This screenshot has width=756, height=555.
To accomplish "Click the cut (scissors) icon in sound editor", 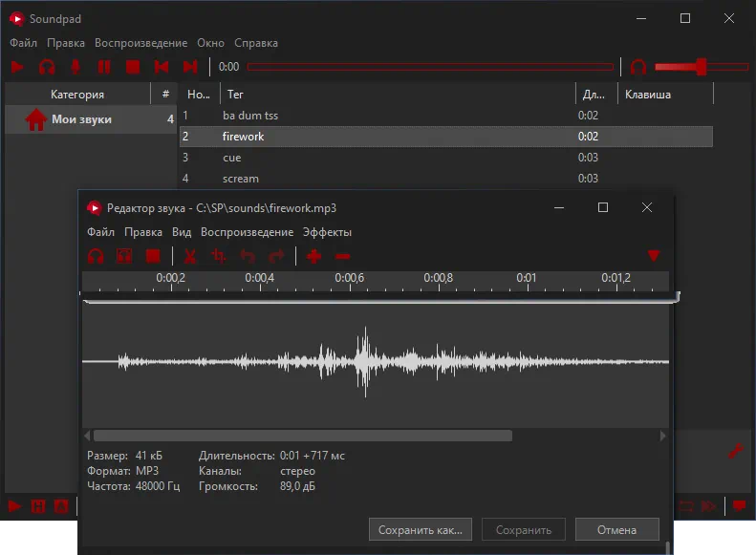I will [190, 256].
